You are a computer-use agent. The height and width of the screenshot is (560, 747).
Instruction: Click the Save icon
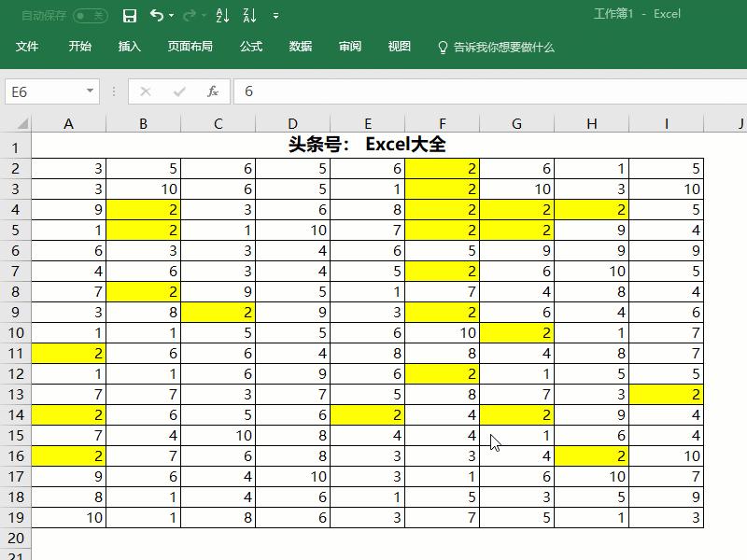(129, 15)
